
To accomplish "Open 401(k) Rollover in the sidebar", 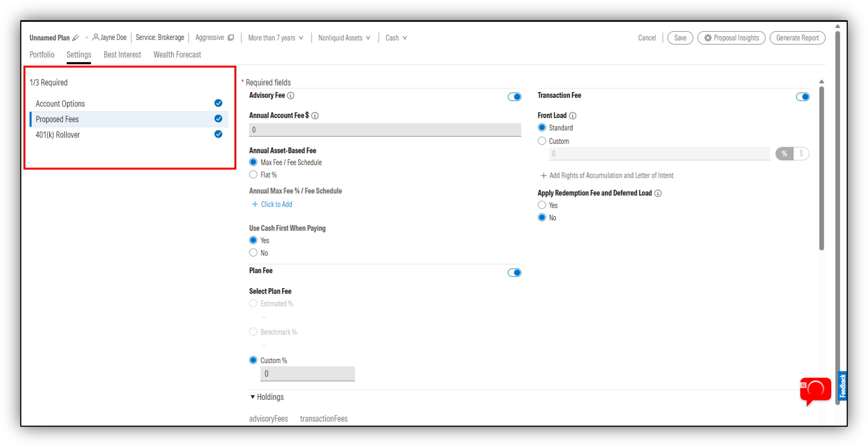I will (129, 135).
